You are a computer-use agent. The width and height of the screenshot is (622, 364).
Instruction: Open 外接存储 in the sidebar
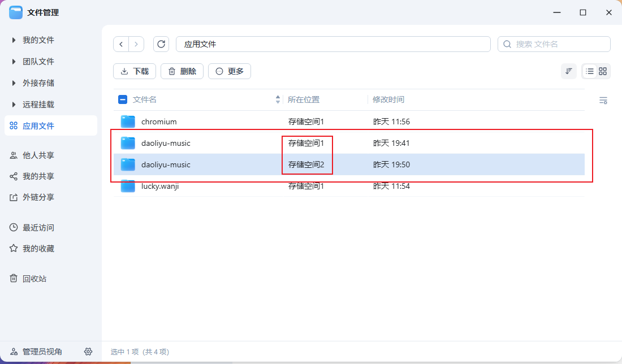[38, 83]
